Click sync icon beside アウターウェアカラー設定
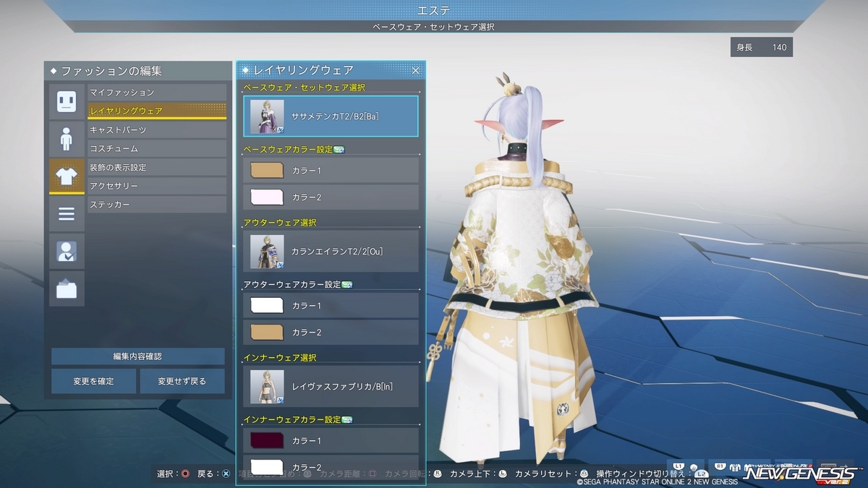 [x=346, y=284]
